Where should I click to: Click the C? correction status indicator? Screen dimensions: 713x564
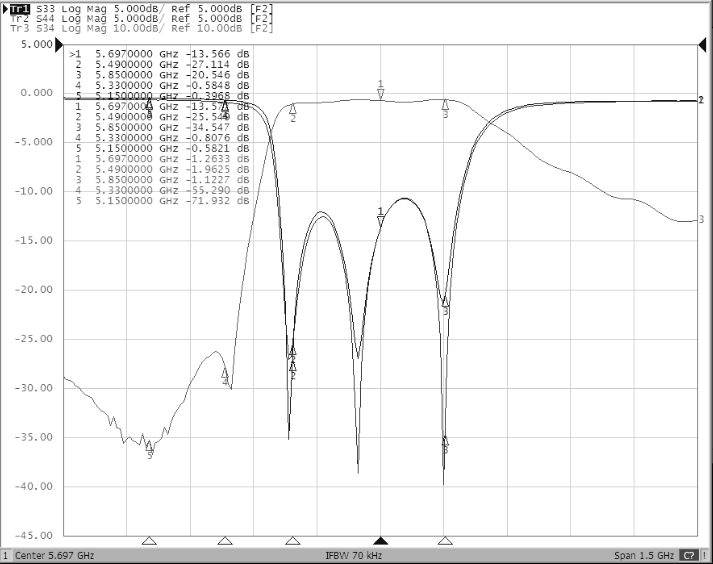point(690,555)
